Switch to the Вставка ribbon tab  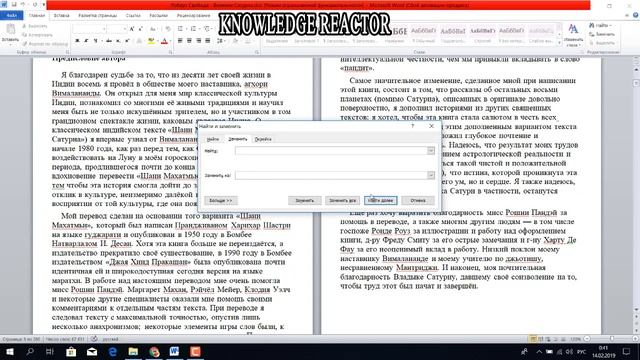[x=61, y=15]
